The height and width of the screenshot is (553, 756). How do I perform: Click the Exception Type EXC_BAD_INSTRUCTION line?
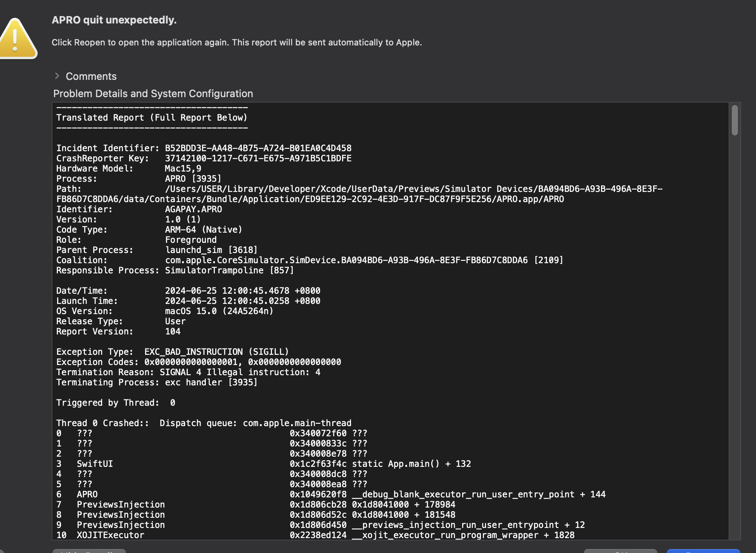[x=172, y=352]
